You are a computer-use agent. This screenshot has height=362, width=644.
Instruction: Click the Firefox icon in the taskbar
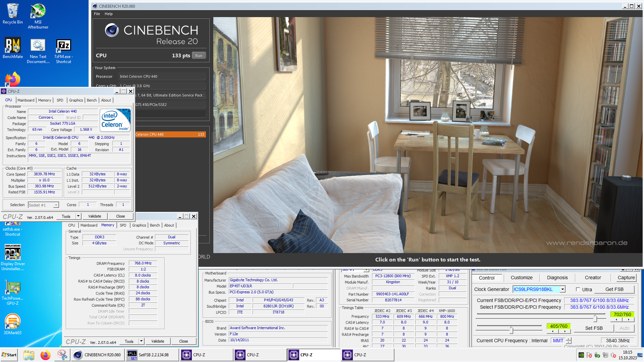click(x=46, y=355)
